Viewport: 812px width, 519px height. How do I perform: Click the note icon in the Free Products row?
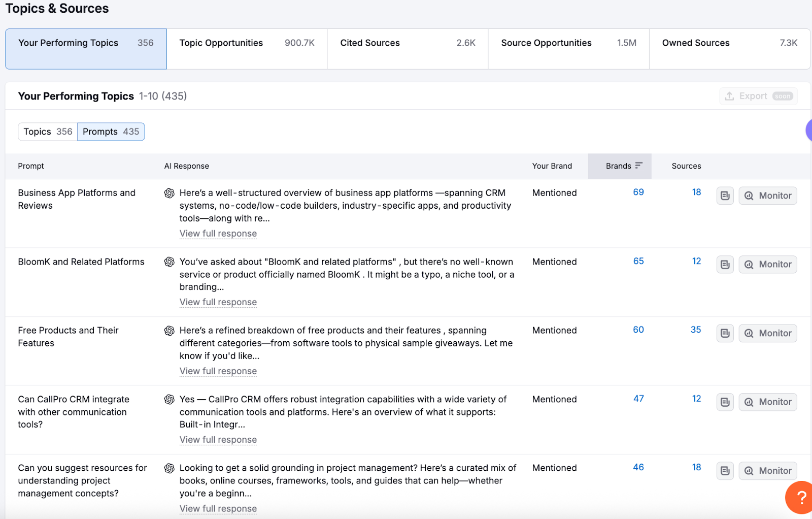point(725,333)
